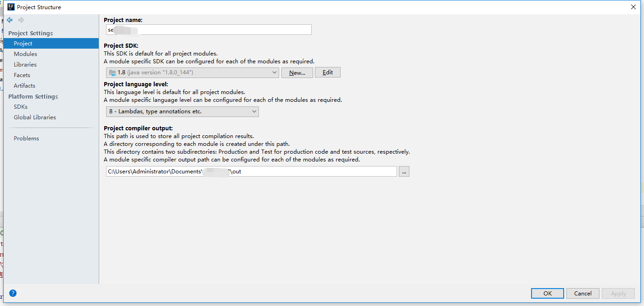644x306 pixels.
Task: Go to Facets settings
Action: click(22, 75)
